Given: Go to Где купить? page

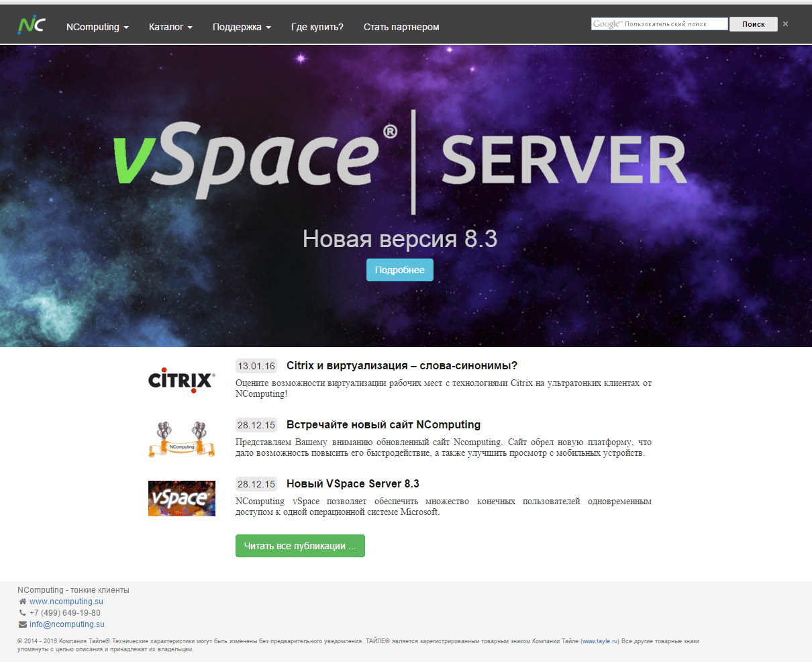Looking at the screenshot, I should [317, 27].
